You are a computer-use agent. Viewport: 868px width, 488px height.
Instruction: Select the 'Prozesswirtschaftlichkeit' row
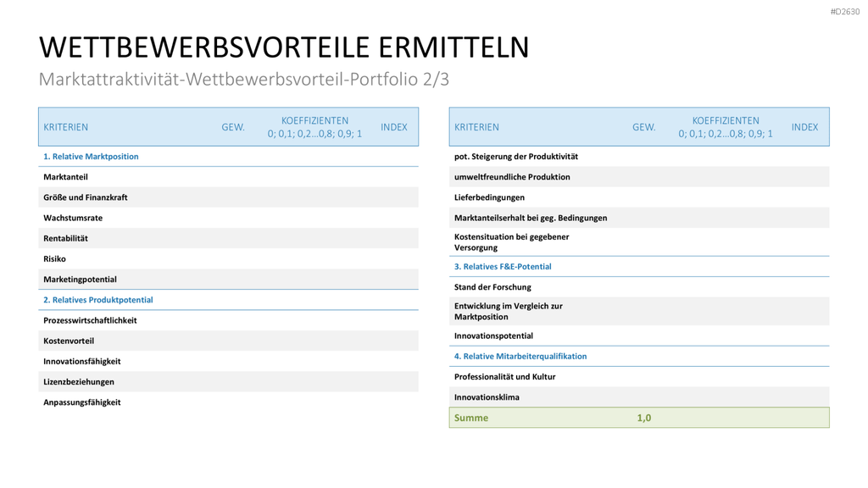[x=228, y=320]
